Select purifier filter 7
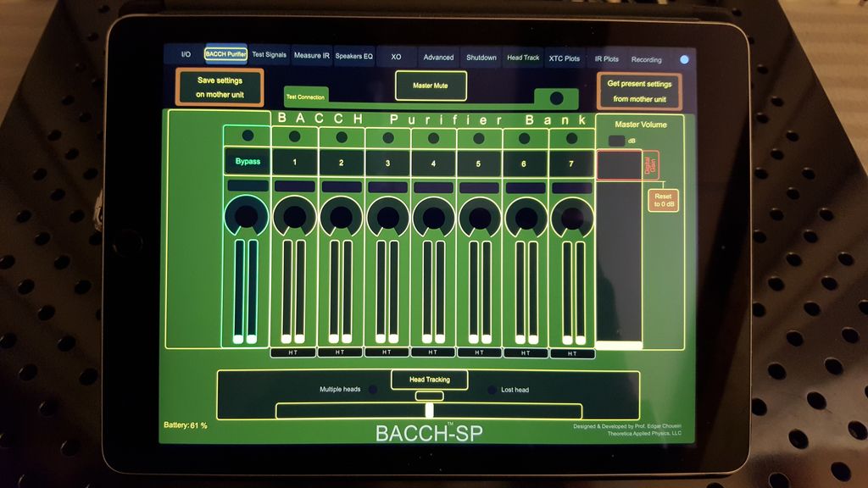This screenshot has height=488, width=868. pos(571,164)
